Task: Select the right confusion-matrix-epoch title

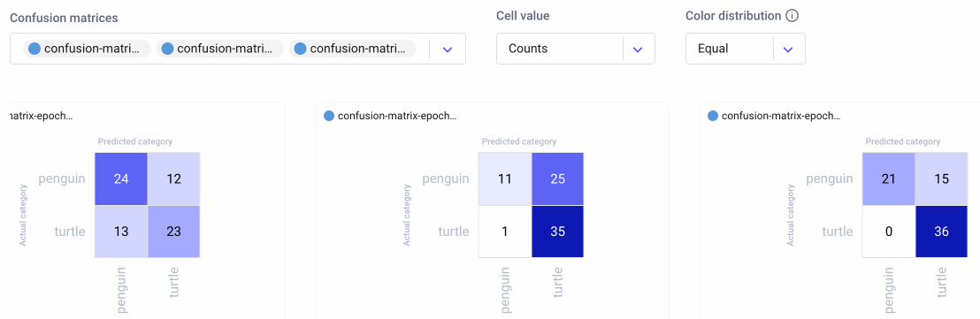Action: [781, 116]
